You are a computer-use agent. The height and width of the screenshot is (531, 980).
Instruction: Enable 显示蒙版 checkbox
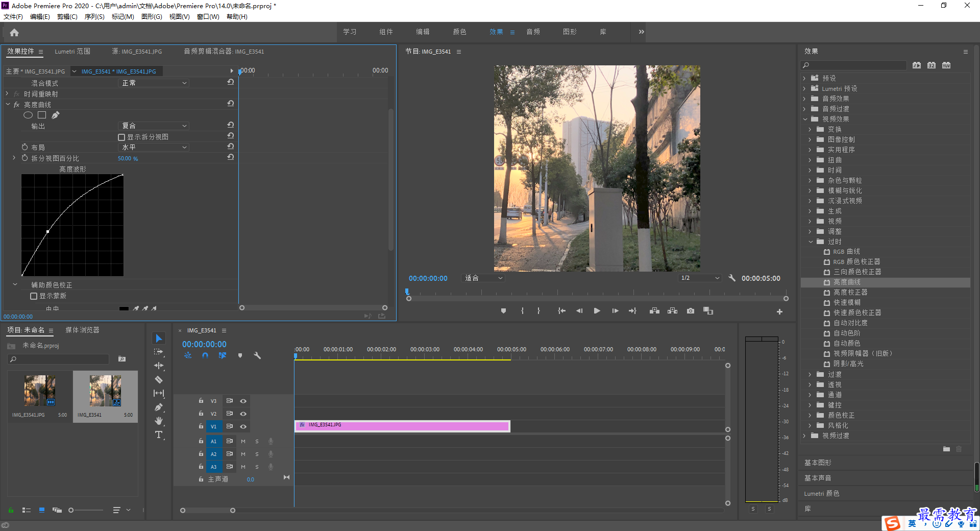pos(34,296)
